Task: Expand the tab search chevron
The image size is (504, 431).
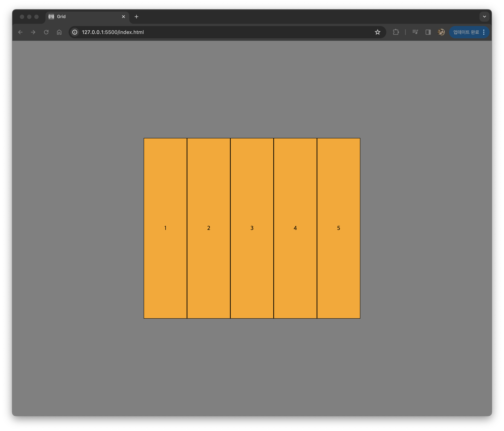Action: (x=484, y=17)
